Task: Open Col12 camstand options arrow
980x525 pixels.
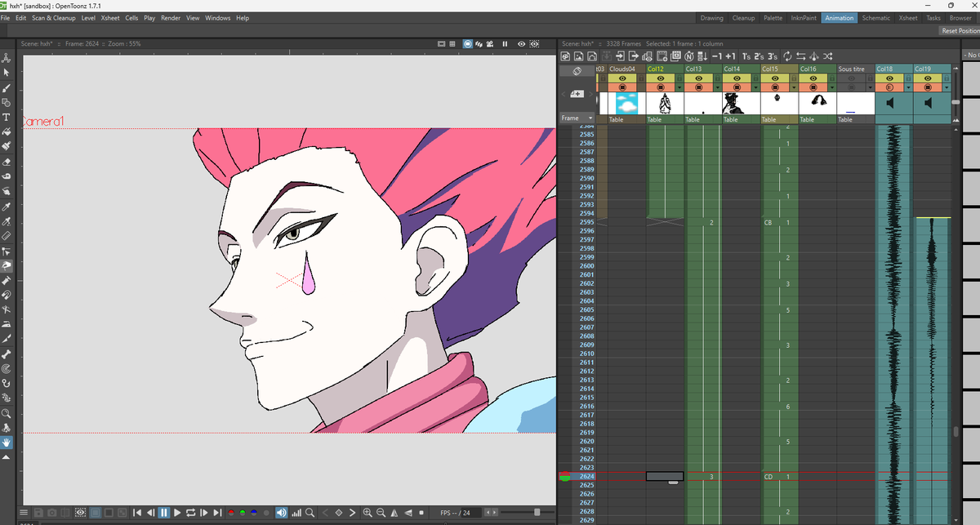Action: [x=679, y=87]
